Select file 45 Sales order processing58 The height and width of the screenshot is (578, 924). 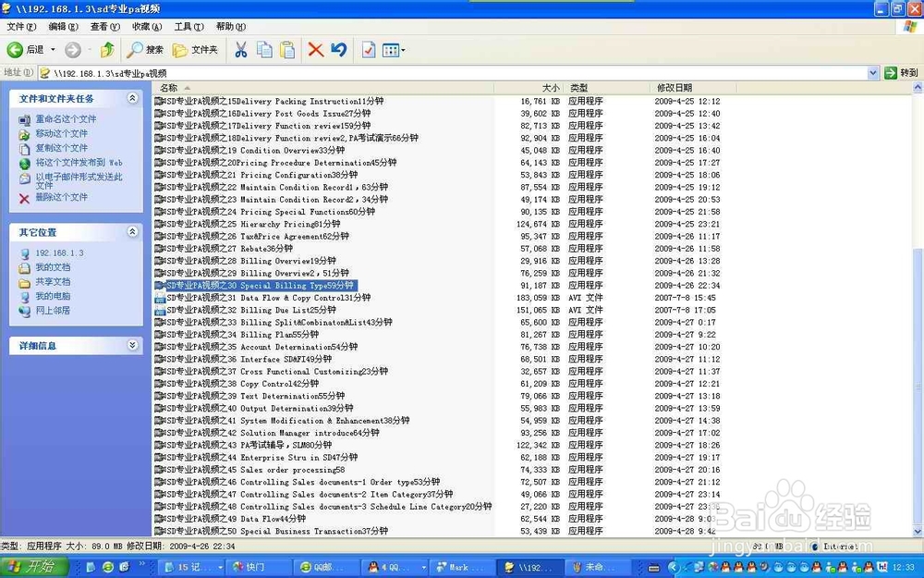249,470
